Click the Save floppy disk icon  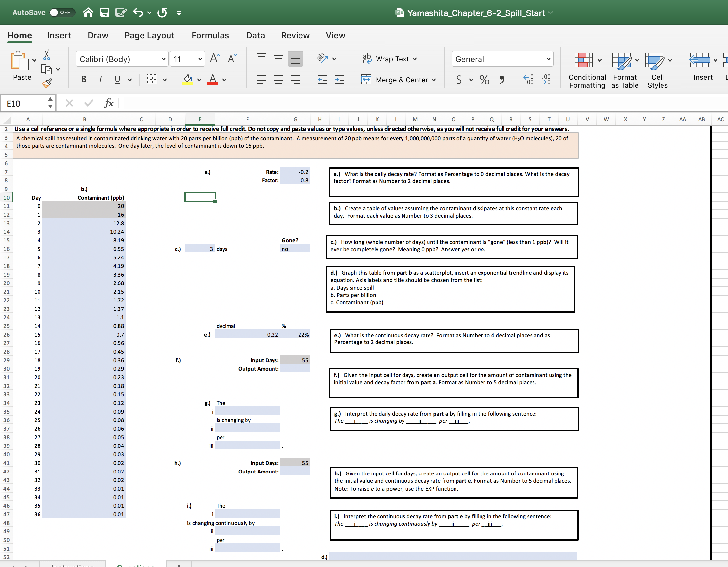tap(105, 13)
